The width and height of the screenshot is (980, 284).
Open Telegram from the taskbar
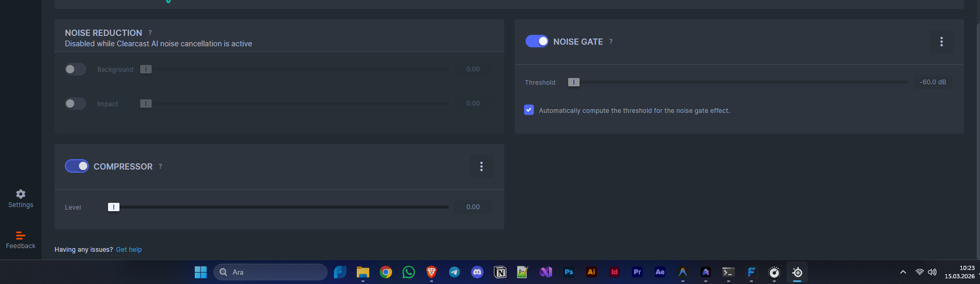tap(454, 272)
